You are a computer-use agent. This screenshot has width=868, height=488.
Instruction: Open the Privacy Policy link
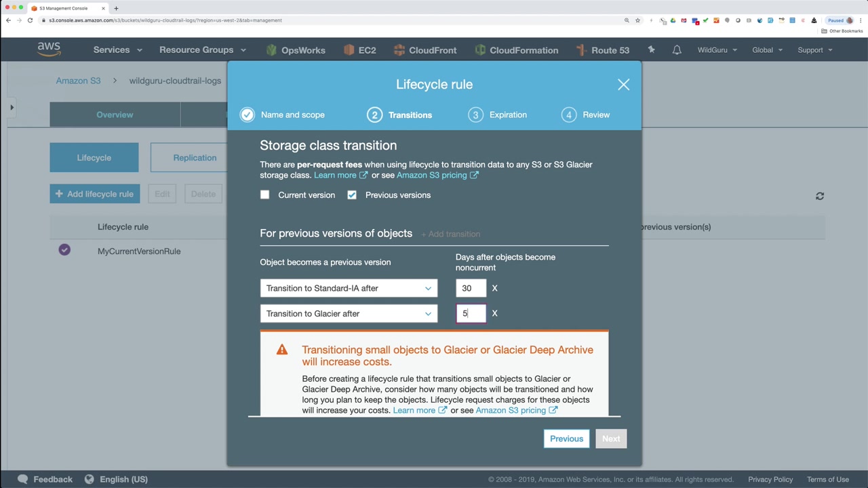point(770,479)
